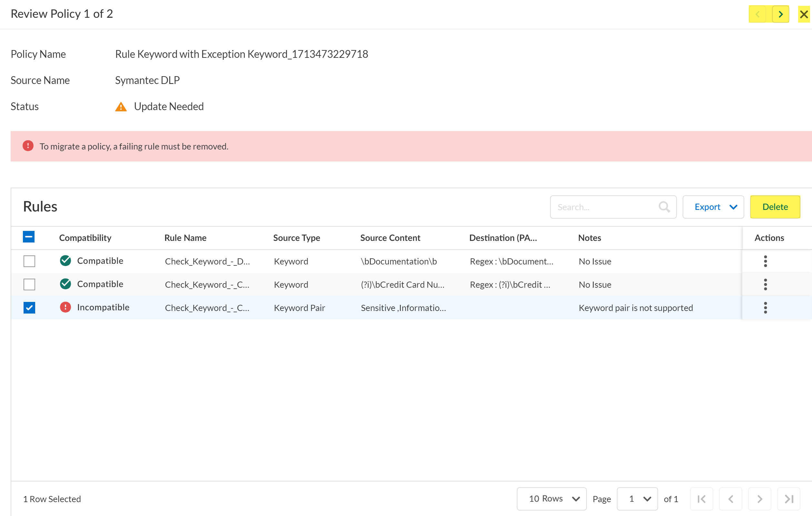Image resolution: width=812 pixels, height=516 pixels.
Task: Expand the Export dropdown
Action: (x=713, y=207)
